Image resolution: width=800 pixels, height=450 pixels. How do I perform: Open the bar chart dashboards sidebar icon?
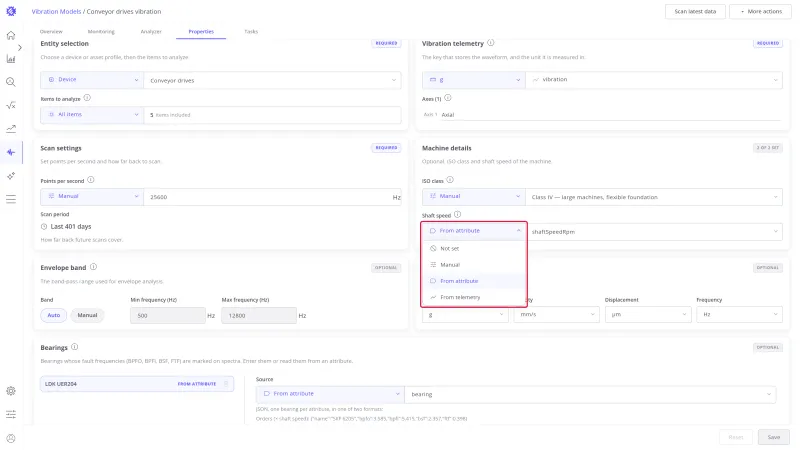(11, 59)
